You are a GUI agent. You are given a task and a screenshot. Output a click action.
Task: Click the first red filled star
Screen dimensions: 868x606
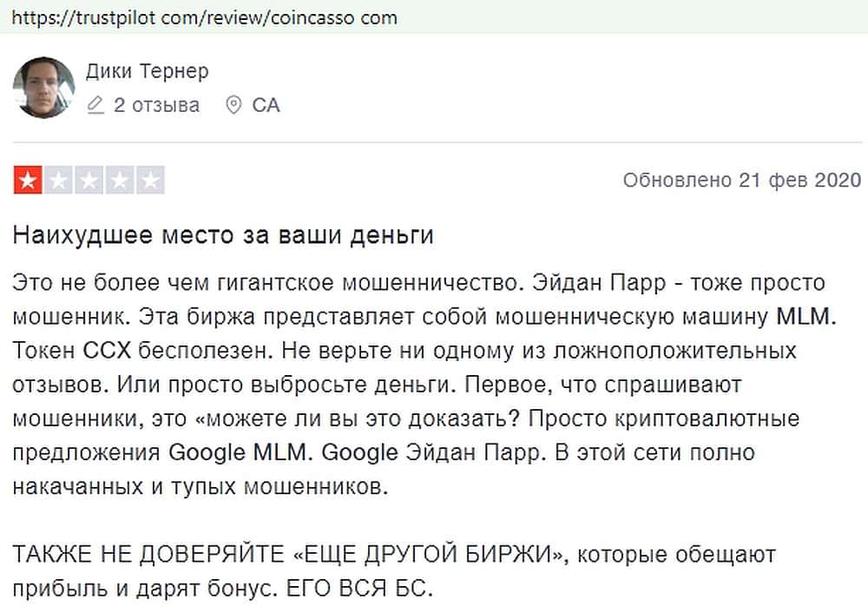tap(27, 181)
